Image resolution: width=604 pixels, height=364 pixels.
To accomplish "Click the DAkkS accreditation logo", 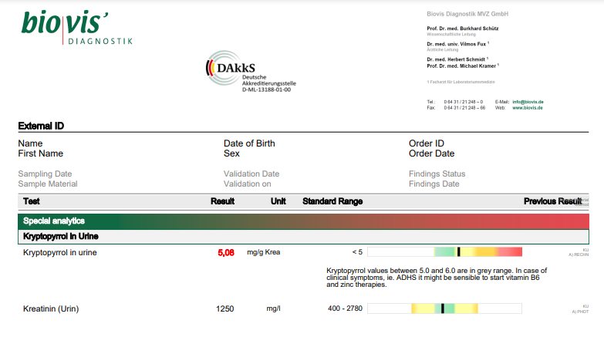I will [247, 72].
